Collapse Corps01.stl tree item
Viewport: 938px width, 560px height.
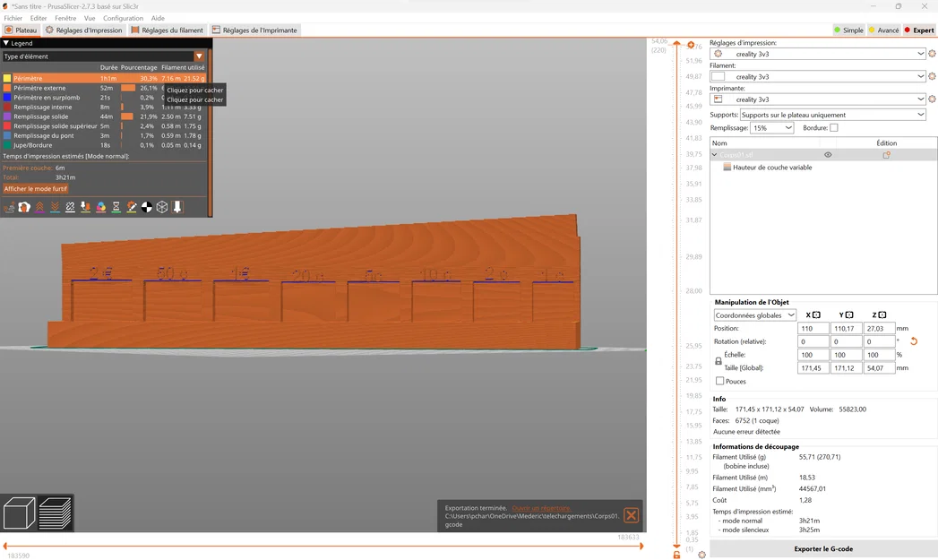714,155
